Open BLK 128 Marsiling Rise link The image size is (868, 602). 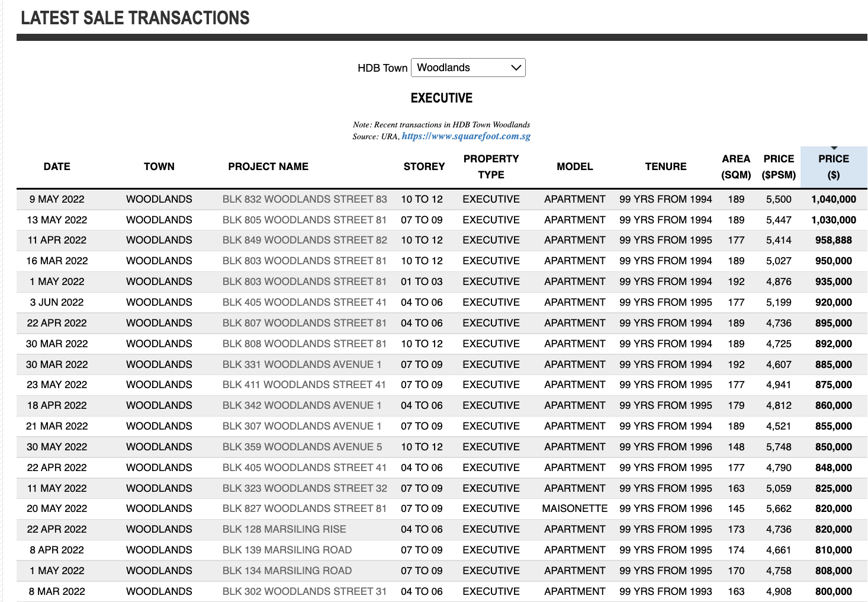coord(284,529)
